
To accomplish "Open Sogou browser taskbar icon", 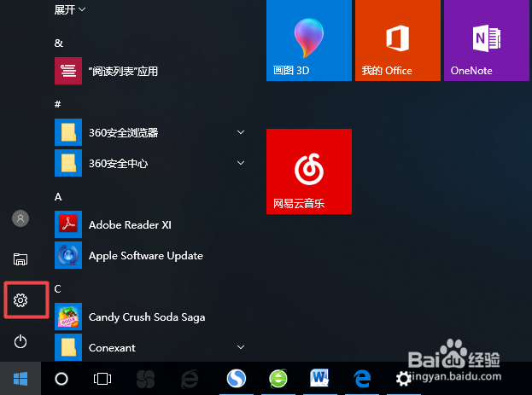I will pyautogui.click(x=237, y=379).
